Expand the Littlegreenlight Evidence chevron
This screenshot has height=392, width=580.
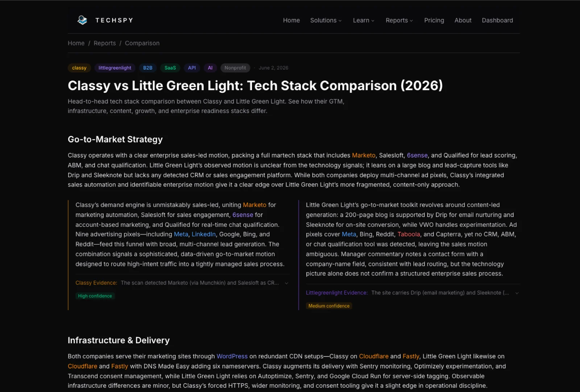click(517, 293)
